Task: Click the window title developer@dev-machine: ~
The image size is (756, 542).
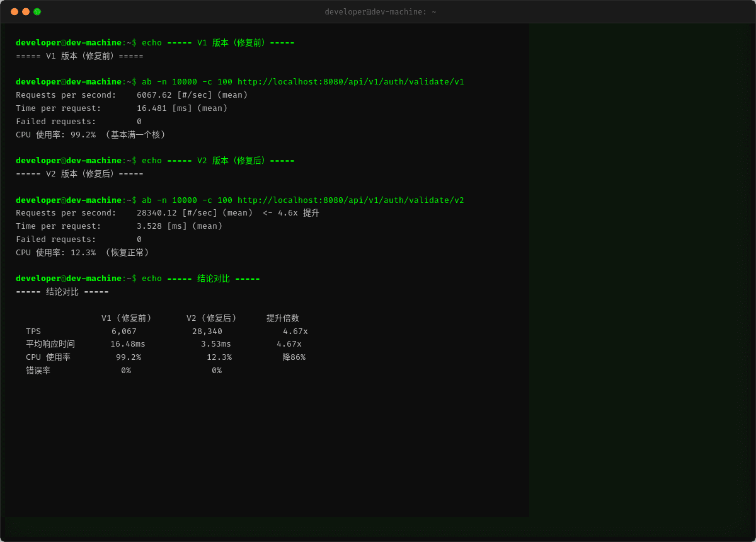Action: (381, 12)
